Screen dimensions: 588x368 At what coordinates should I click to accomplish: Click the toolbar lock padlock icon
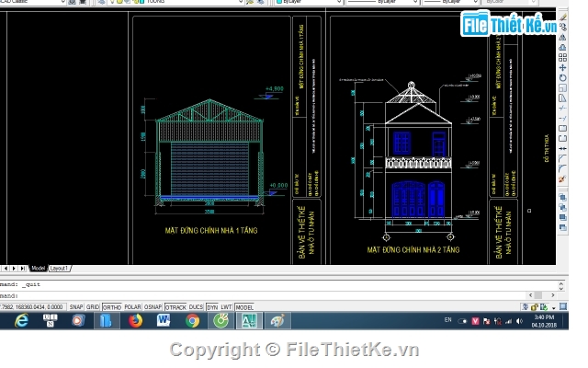(535, 306)
